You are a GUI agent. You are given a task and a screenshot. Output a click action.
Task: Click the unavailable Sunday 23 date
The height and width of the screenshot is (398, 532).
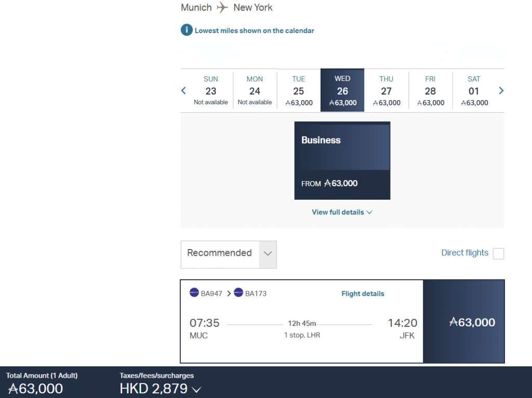coord(211,91)
